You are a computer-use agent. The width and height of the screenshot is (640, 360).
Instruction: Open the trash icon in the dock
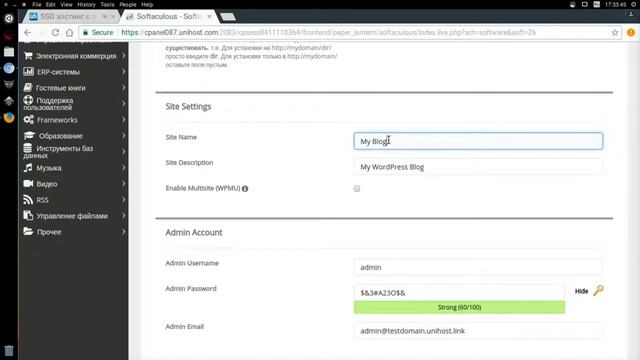[x=9, y=350]
